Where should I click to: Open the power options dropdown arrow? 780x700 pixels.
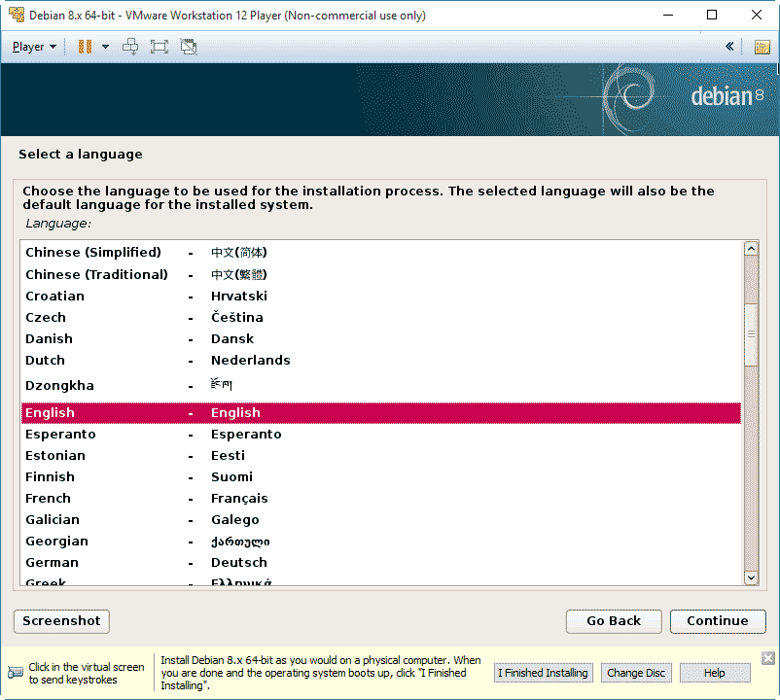pos(105,47)
